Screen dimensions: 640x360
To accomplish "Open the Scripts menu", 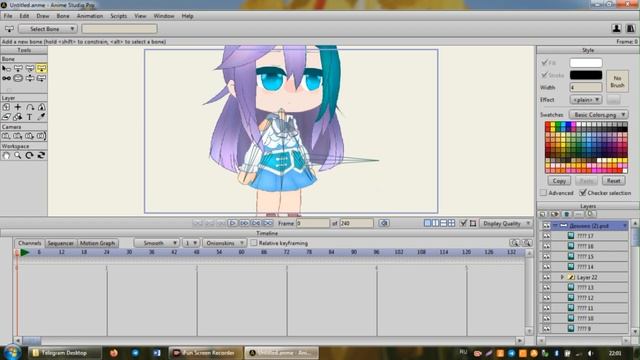I will [x=118, y=16].
